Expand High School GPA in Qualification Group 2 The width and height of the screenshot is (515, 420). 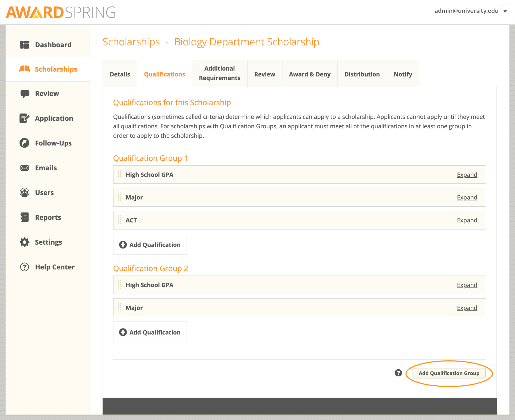[x=467, y=285]
